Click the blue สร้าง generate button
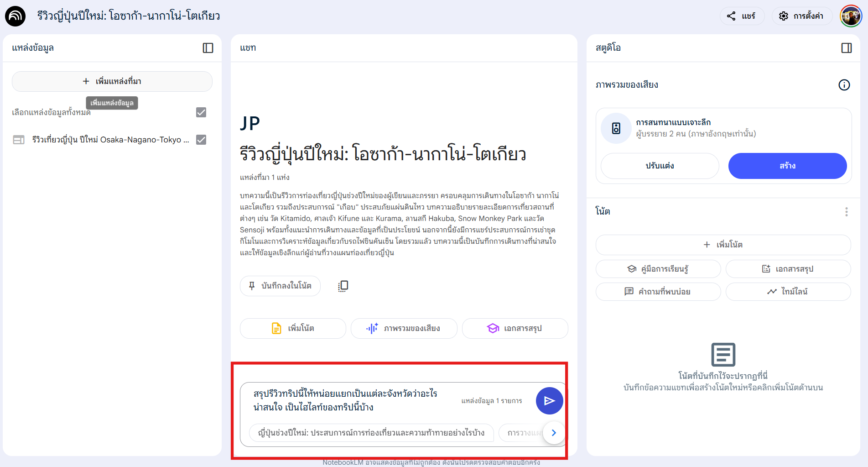 (x=787, y=166)
